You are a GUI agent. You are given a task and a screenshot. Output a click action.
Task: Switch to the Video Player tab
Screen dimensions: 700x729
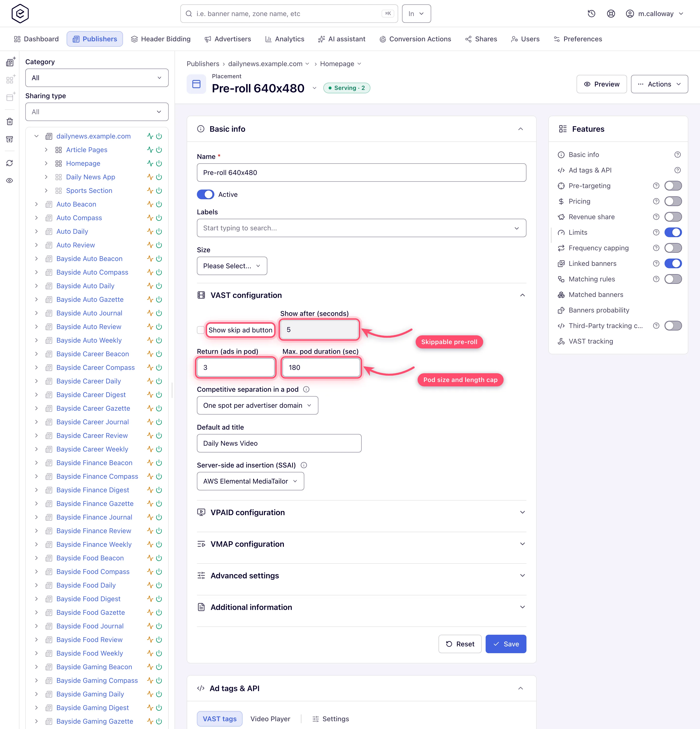271,719
